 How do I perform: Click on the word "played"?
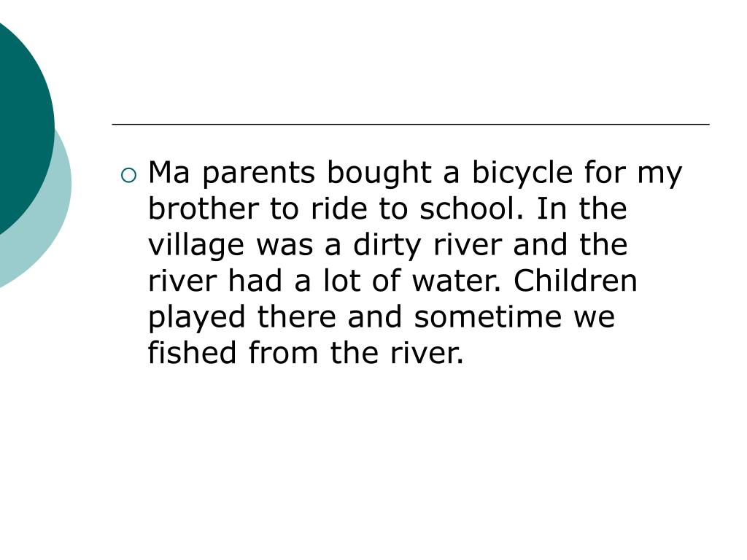(197, 318)
